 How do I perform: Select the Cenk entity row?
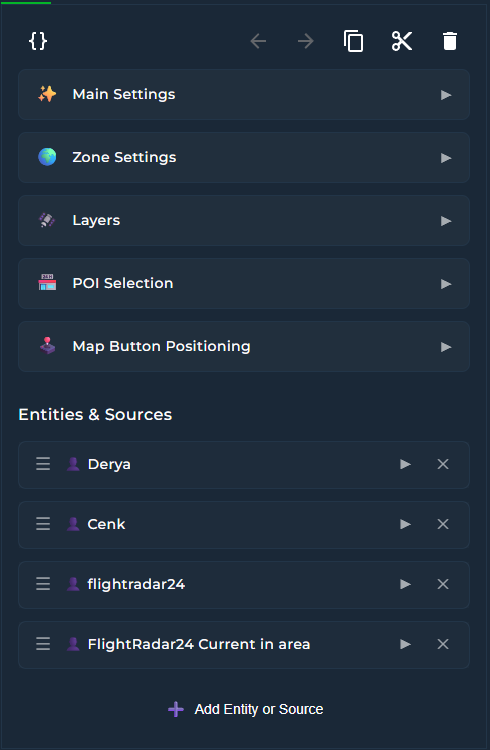[244, 525]
